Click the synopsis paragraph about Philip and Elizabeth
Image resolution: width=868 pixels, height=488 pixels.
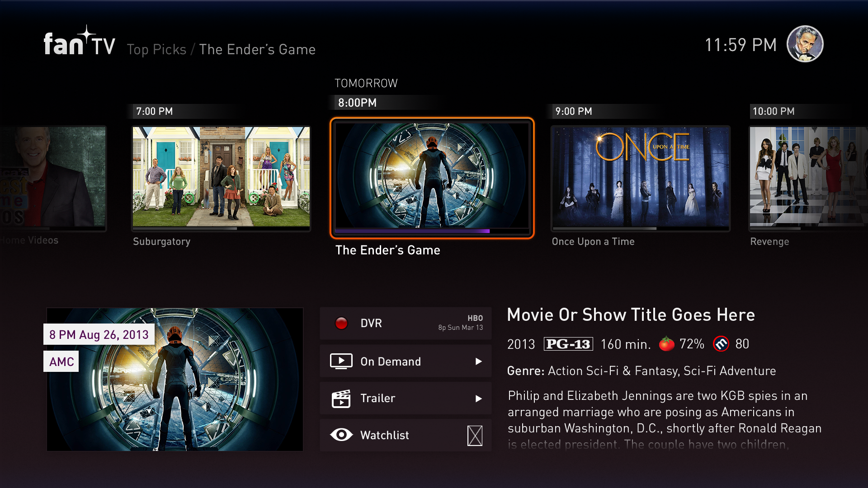click(x=665, y=420)
